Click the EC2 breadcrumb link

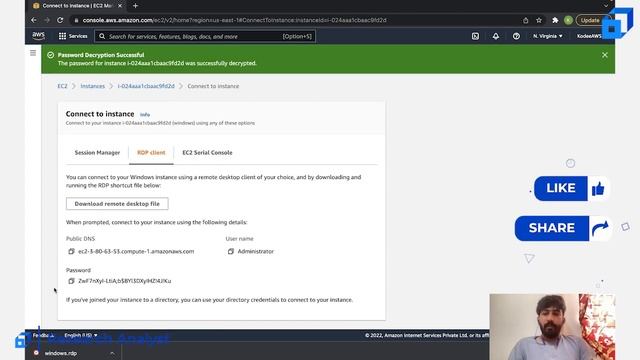(x=62, y=86)
